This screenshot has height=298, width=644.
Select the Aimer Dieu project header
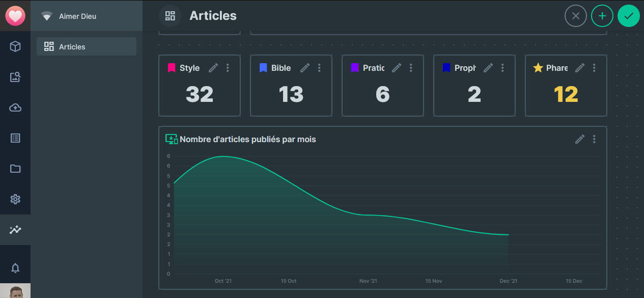click(87, 16)
